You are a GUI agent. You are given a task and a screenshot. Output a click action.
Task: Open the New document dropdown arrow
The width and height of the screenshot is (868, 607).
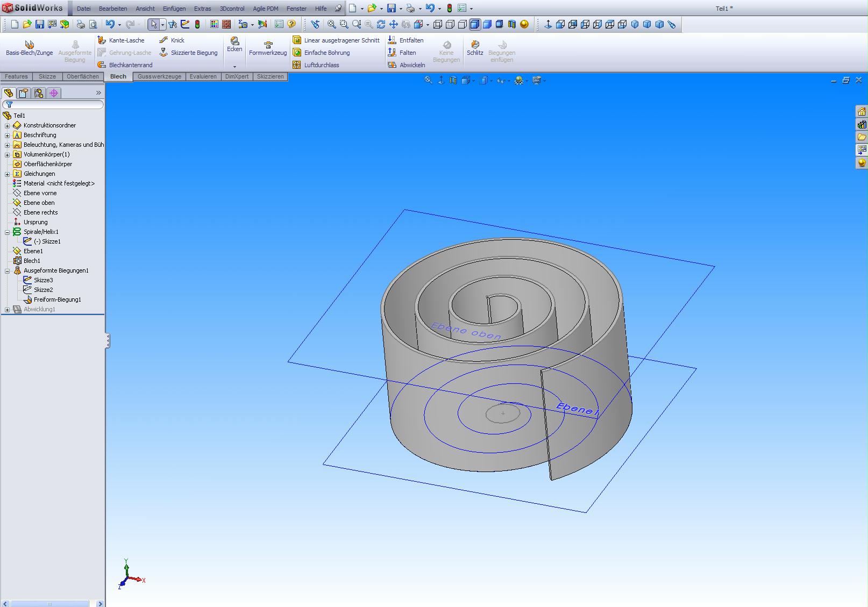point(362,9)
